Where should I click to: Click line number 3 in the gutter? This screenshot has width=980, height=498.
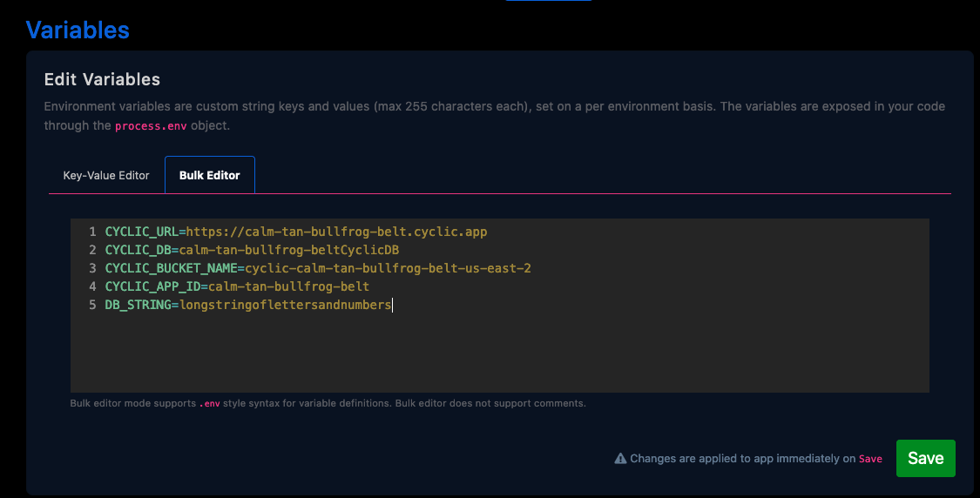point(91,268)
